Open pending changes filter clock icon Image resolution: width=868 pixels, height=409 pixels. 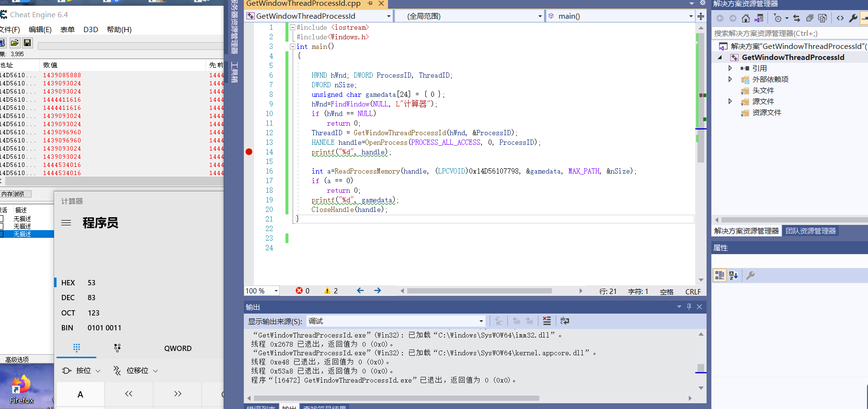coord(778,18)
